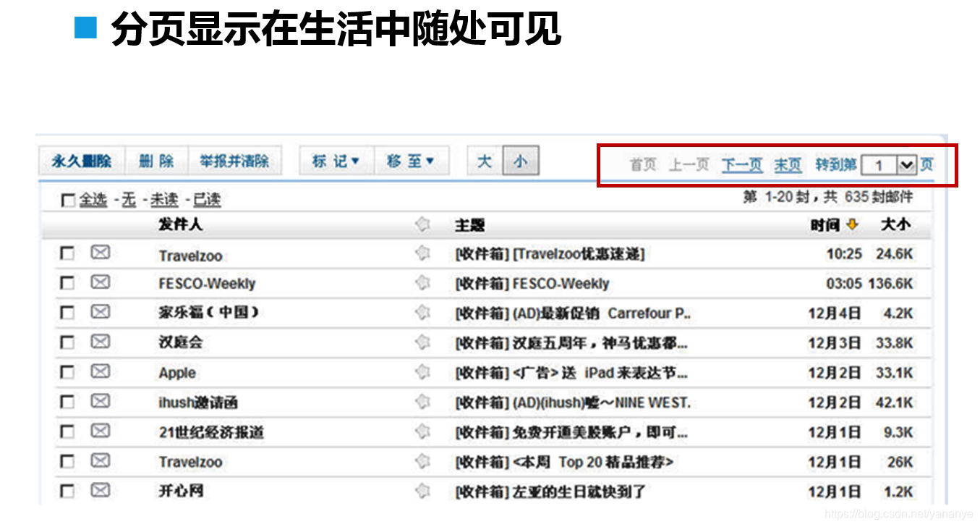Check the 汉庭会 row checkbox

pos(67,343)
